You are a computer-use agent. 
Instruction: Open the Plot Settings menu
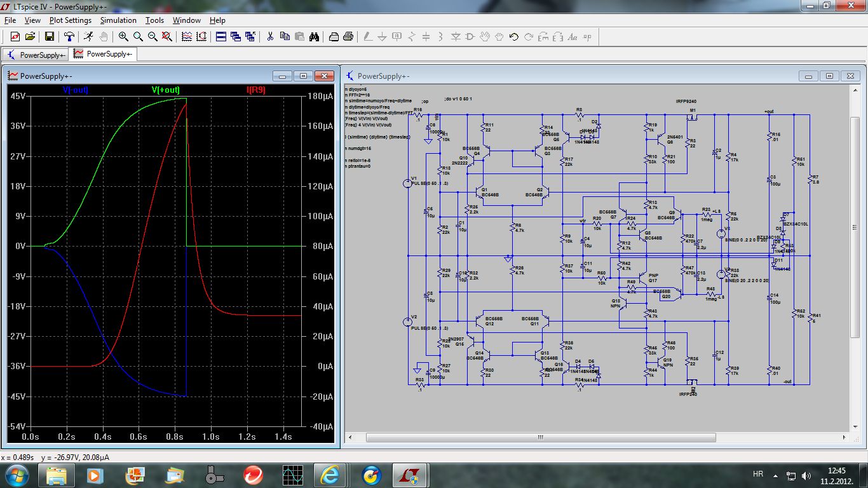tap(71, 20)
